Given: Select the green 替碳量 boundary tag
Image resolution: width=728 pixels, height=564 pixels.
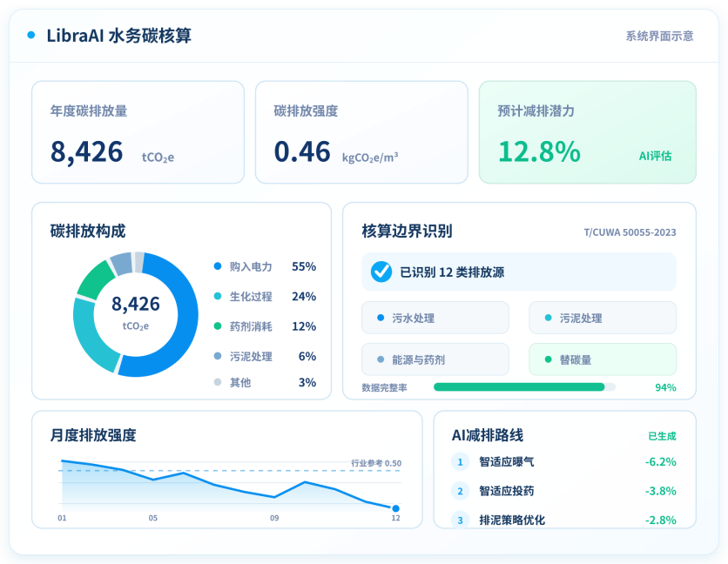Looking at the screenshot, I should pyautogui.click(x=603, y=359).
